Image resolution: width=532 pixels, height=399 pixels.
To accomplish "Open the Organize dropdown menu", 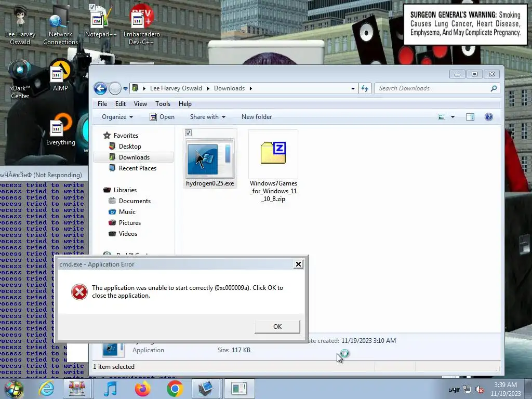I will click(117, 117).
